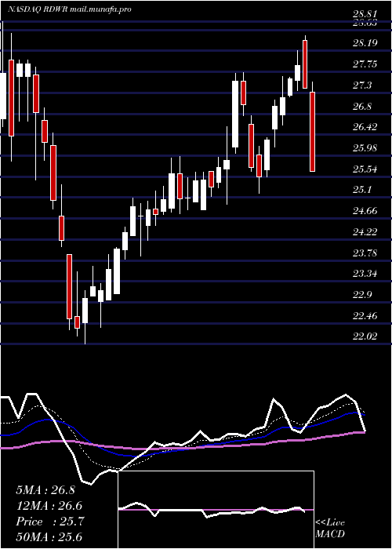Click the Price : 25.7 readout
Image resolution: width=392 pixels, height=549 pixels.
50,522
